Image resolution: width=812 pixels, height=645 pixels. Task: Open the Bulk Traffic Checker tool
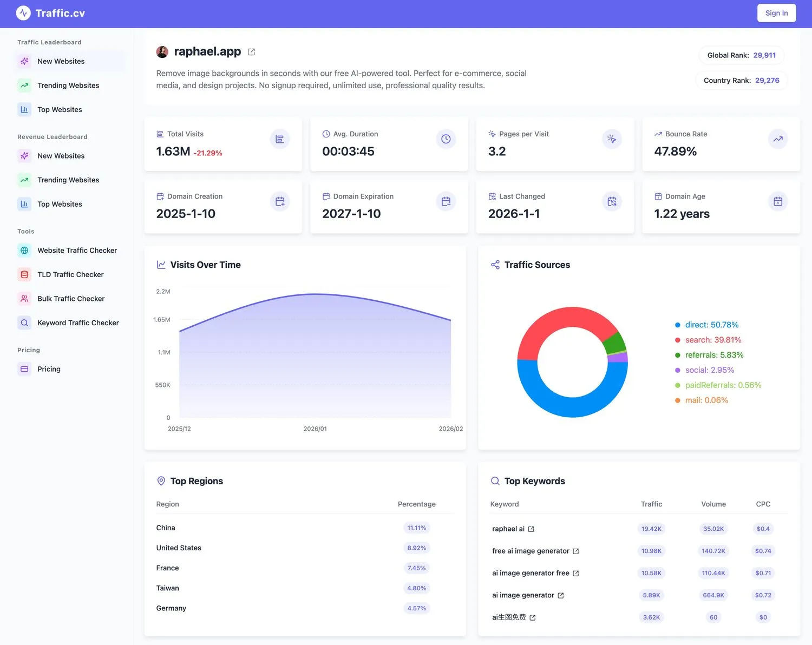pyautogui.click(x=70, y=299)
